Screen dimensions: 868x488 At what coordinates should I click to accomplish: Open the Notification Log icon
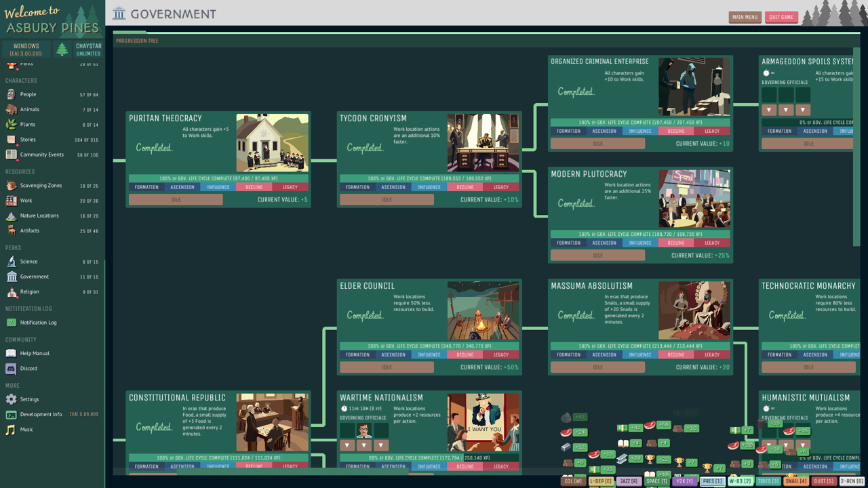(11, 323)
